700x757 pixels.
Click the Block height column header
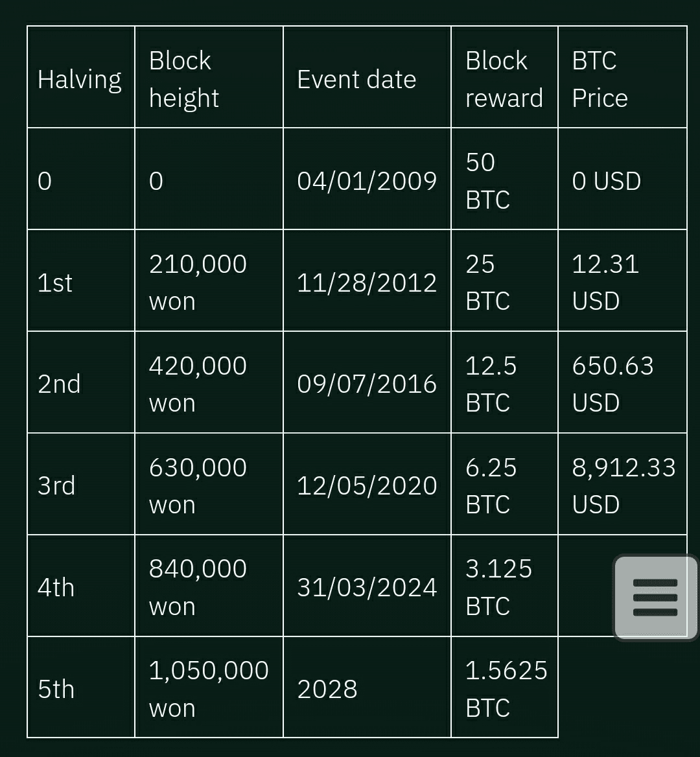click(x=184, y=79)
